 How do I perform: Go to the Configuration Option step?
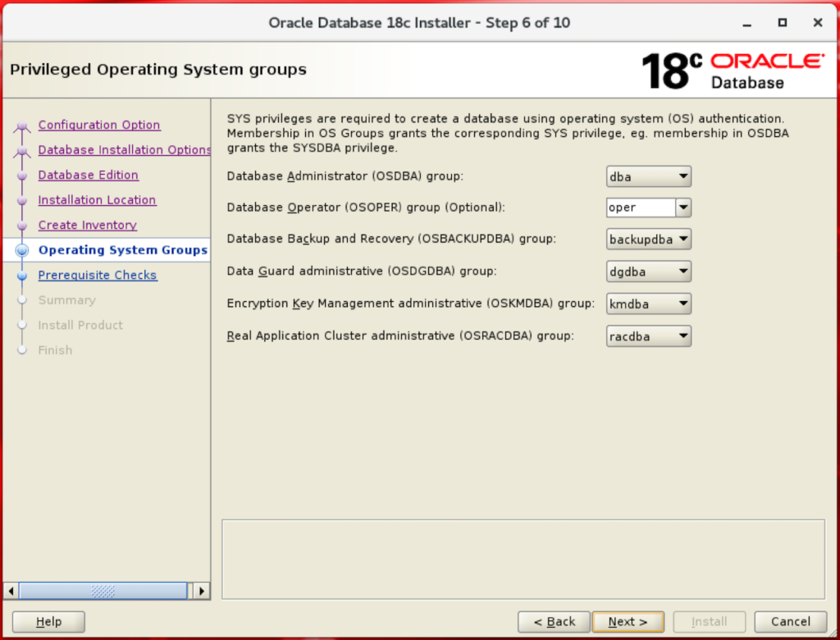pos(99,125)
